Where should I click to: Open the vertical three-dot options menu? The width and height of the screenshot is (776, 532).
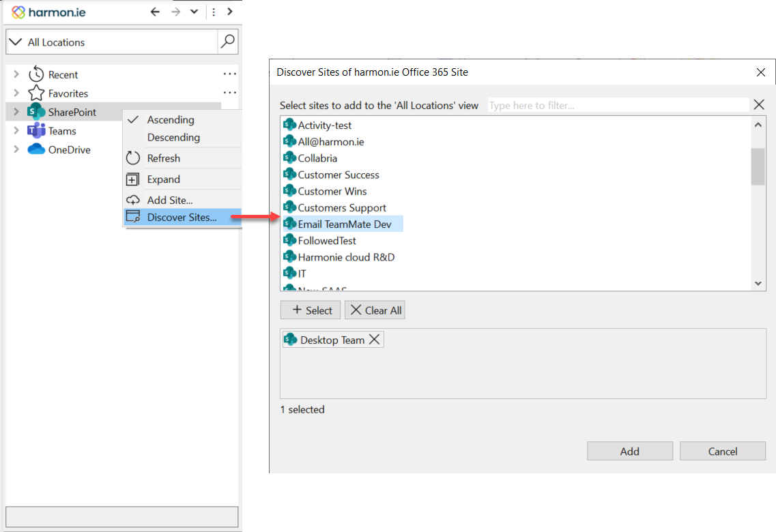(214, 12)
